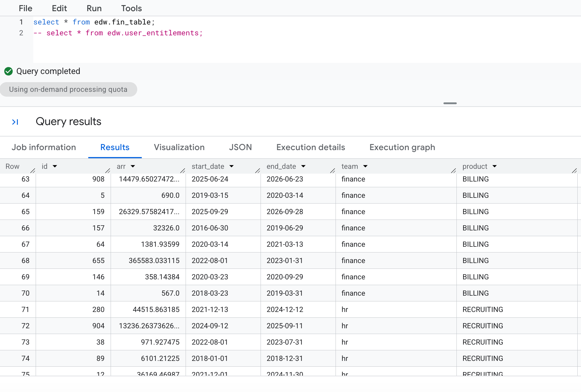Click the team column header label

[x=350, y=166]
